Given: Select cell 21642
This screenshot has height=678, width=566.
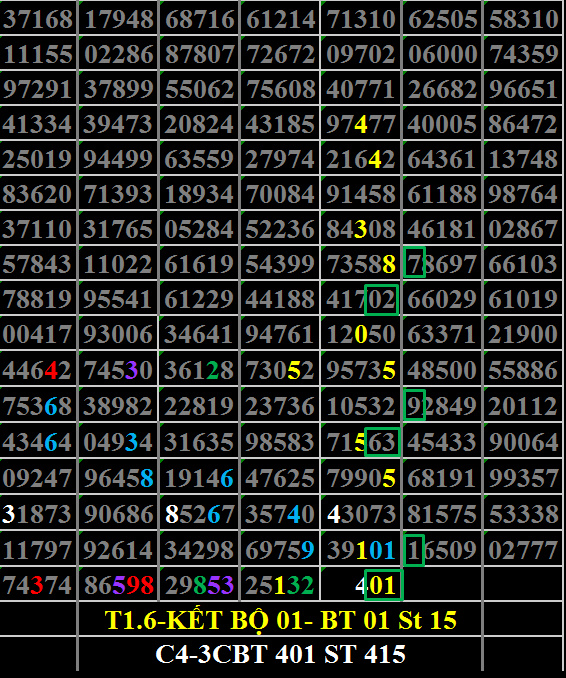Looking at the screenshot, I should tap(361, 158).
